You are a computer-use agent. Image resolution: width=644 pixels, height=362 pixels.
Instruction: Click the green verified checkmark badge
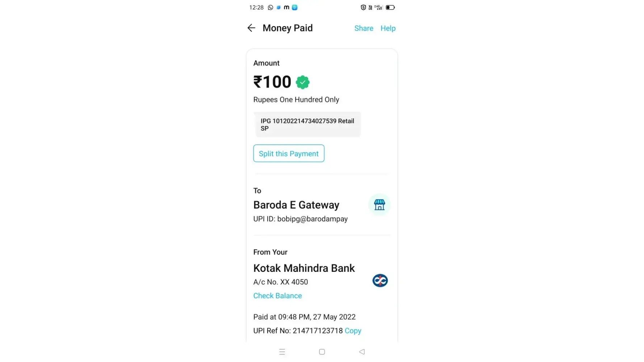click(x=302, y=82)
